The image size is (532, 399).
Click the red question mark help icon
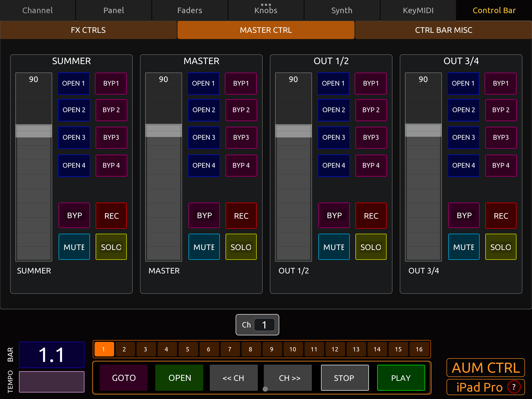pos(514,387)
